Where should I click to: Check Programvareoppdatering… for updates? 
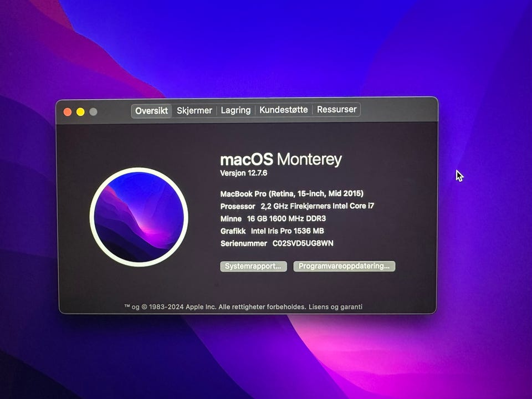pos(344,266)
